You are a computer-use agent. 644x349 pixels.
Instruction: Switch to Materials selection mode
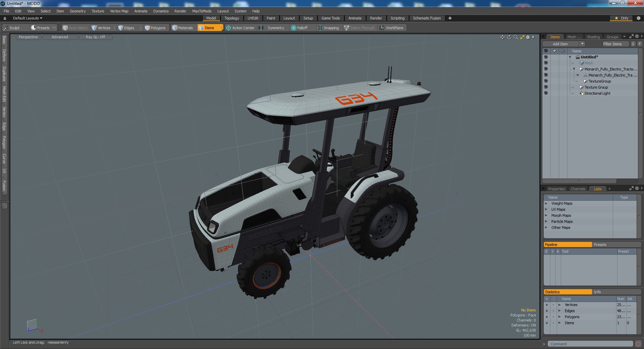[183, 28]
